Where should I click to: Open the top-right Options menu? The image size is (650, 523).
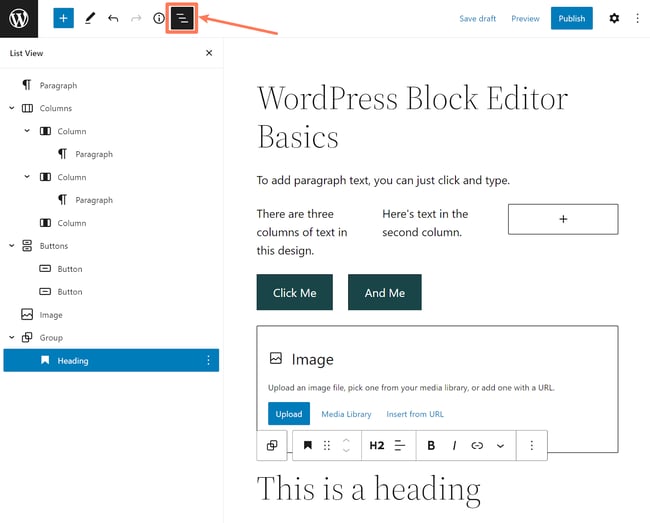[x=637, y=18]
